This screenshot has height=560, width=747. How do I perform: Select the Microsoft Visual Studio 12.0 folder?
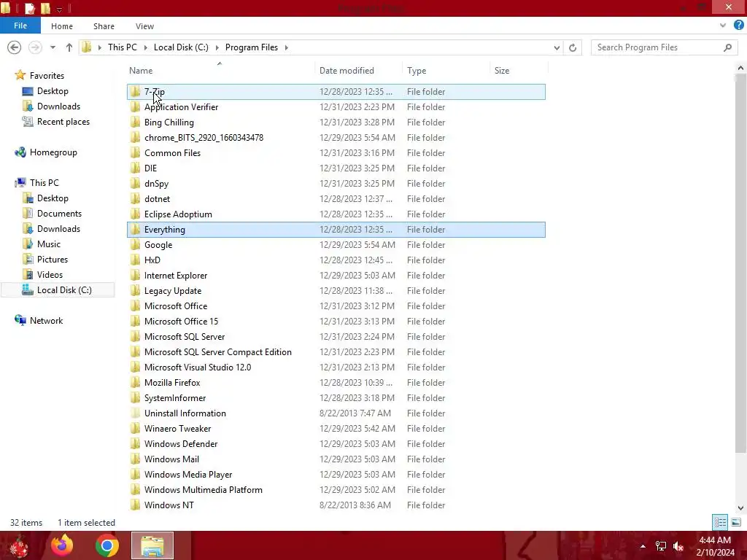pos(198,367)
